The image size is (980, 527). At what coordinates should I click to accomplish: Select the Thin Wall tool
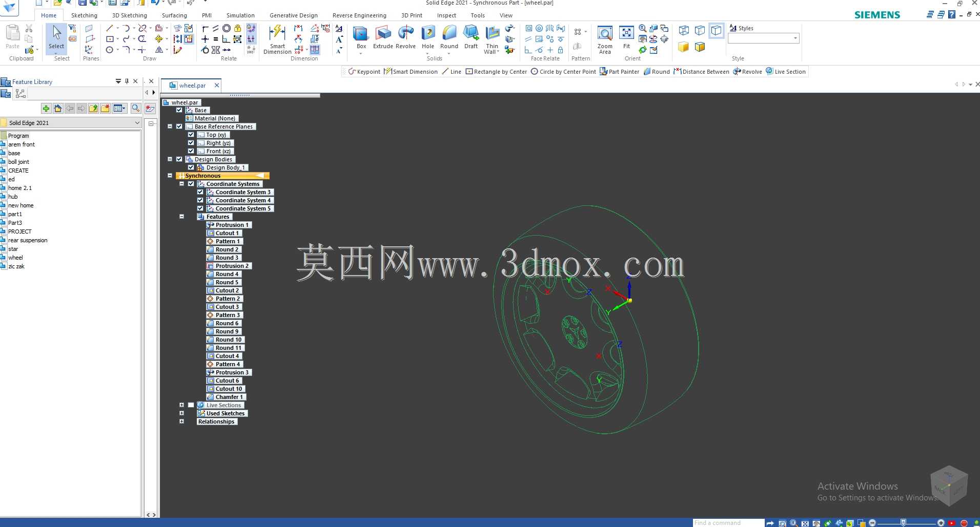click(x=492, y=39)
